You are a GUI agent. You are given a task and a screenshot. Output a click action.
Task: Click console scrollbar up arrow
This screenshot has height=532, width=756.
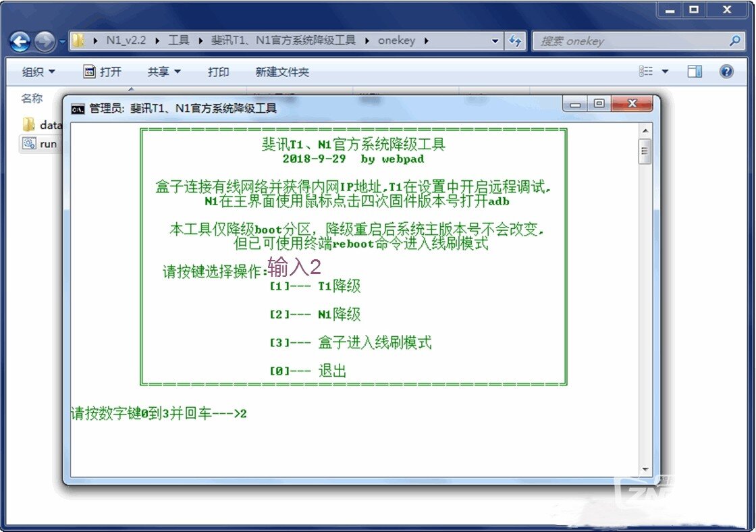click(645, 131)
